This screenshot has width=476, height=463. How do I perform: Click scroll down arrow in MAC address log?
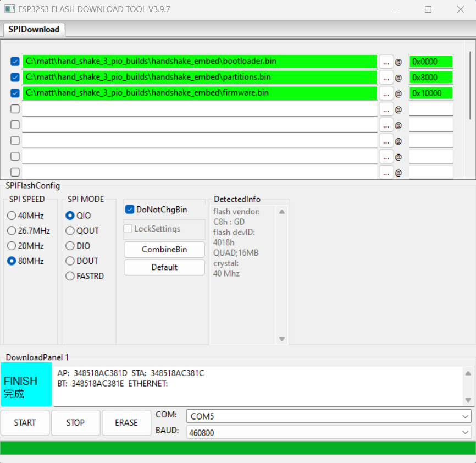468,400
